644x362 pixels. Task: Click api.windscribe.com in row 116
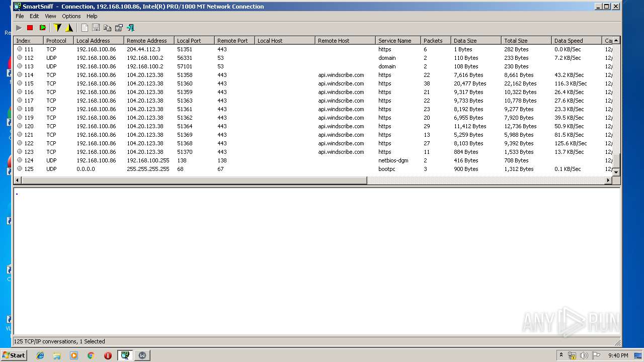(x=341, y=92)
